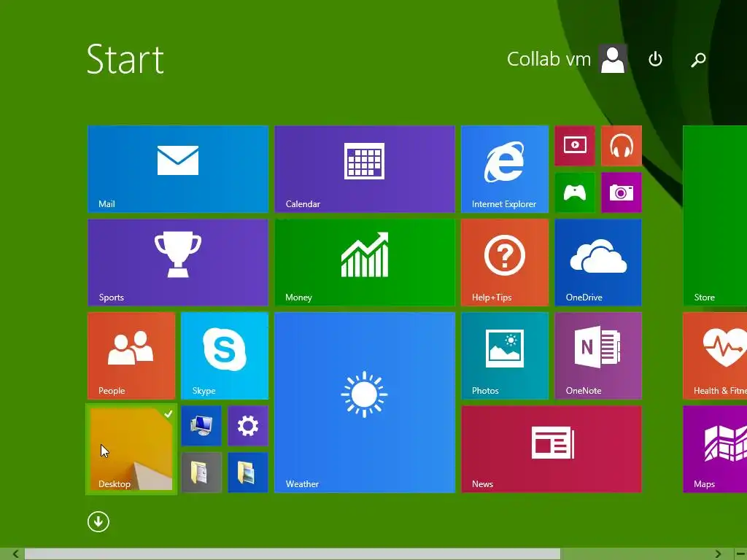Launch the Internet Explorer tile
The width and height of the screenshot is (747, 560).
pos(505,168)
